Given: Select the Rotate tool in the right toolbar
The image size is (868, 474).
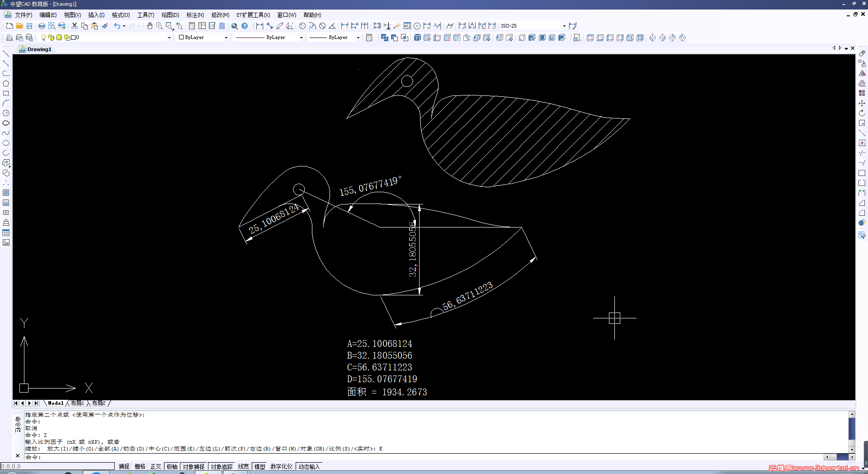Looking at the screenshot, I should pos(862,113).
